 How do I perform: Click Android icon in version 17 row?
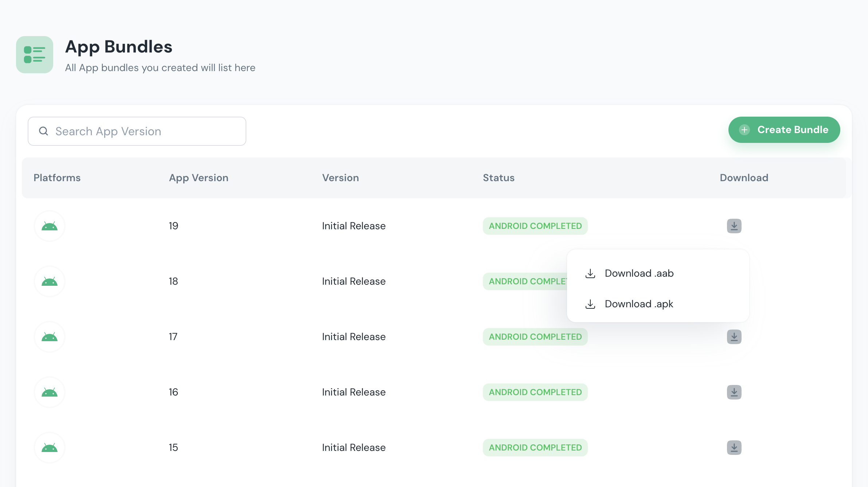click(x=50, y=337)
